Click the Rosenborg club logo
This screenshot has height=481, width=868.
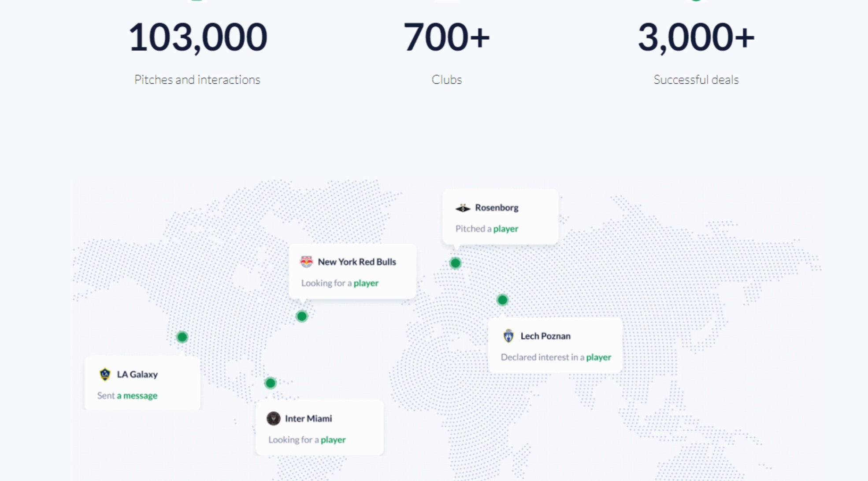tap(463, 207)
